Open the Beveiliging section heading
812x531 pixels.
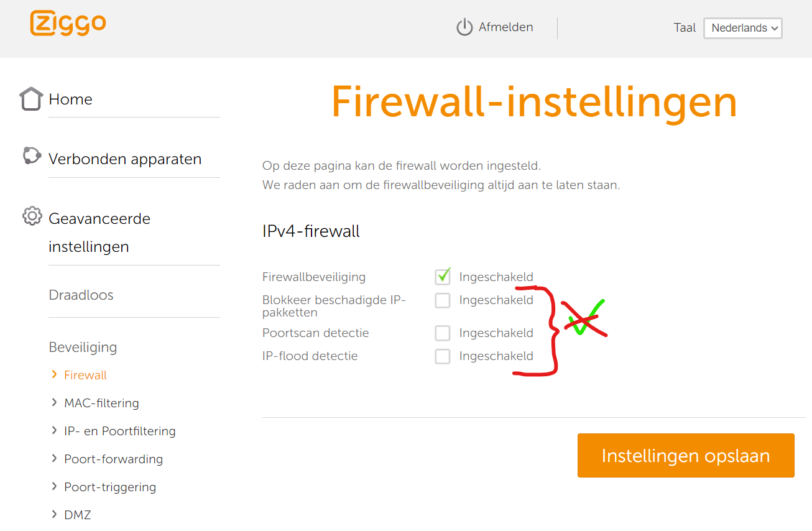point(83,347)
